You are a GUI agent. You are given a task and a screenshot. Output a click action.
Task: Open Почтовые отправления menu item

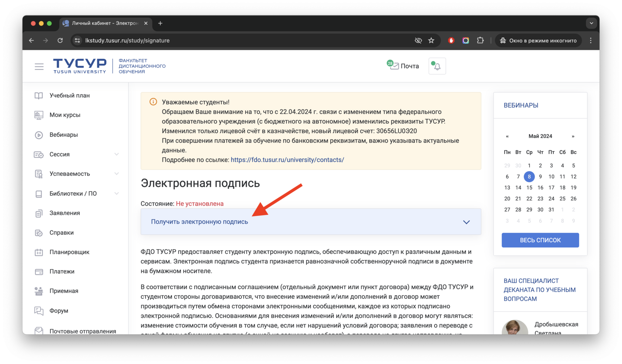pyautogui.click(x=83, y=331)
